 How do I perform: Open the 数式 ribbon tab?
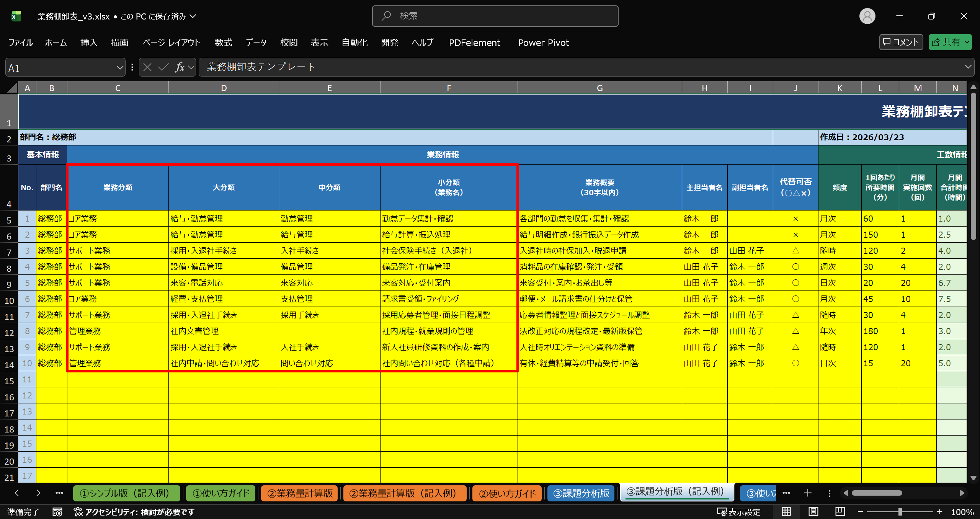pos(223,42)
